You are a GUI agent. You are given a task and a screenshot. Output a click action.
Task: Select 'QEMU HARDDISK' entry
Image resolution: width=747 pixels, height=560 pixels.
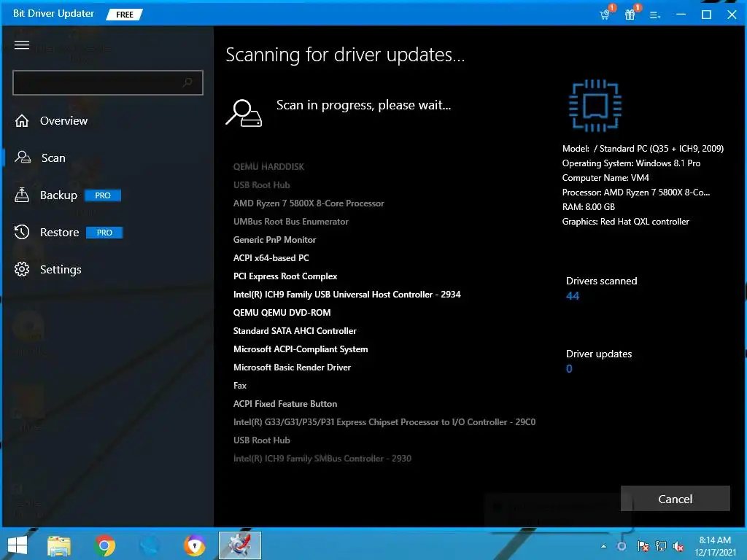[x=268, y=167]
